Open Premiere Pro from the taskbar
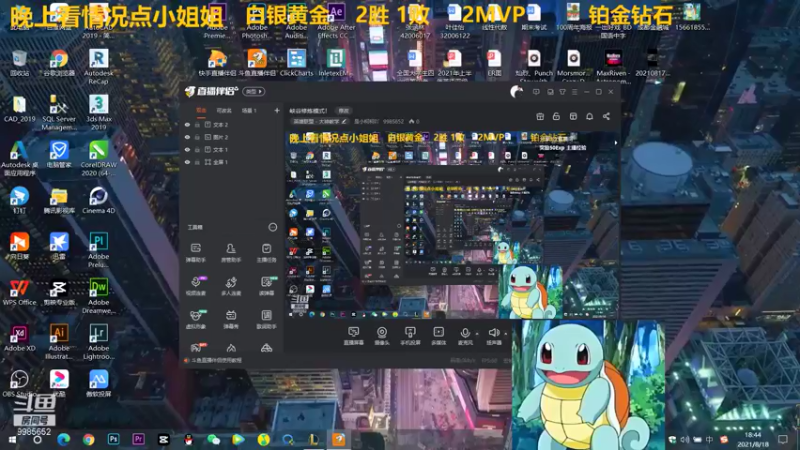Viewport: 800px width, 450px height. [138, 439]
